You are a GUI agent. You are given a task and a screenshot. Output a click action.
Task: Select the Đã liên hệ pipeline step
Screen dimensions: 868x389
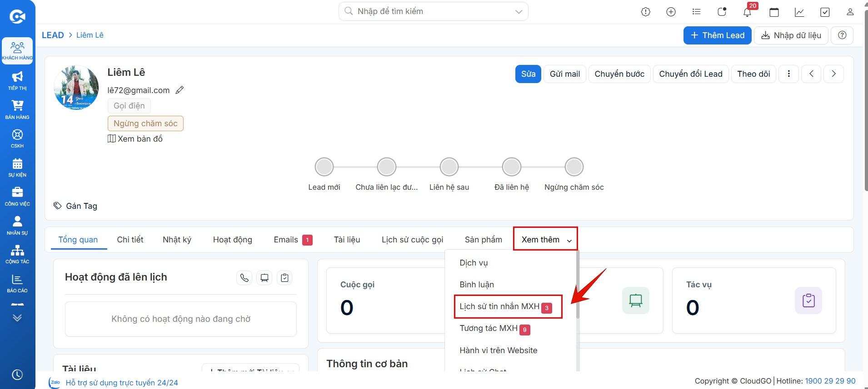coord(512,167)
